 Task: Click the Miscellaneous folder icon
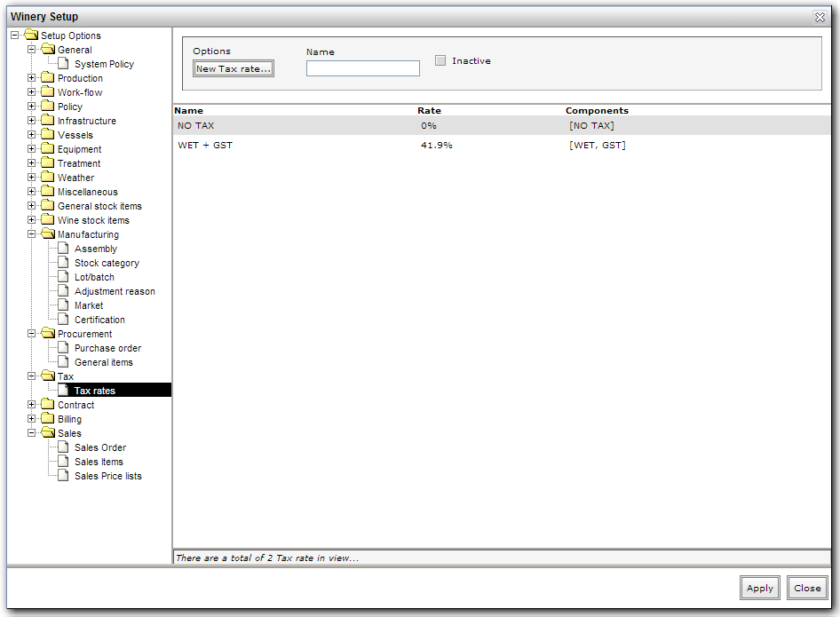tap(48, 191)
